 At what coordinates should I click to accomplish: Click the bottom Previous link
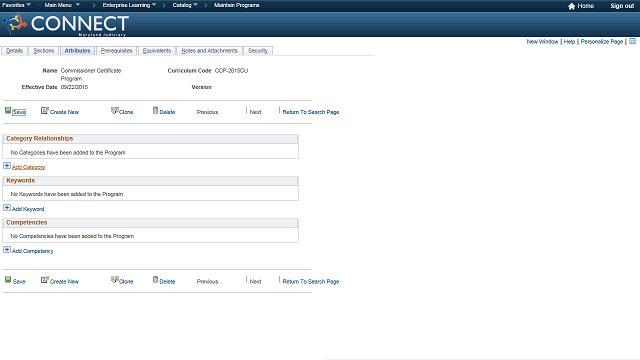point(207,282)
